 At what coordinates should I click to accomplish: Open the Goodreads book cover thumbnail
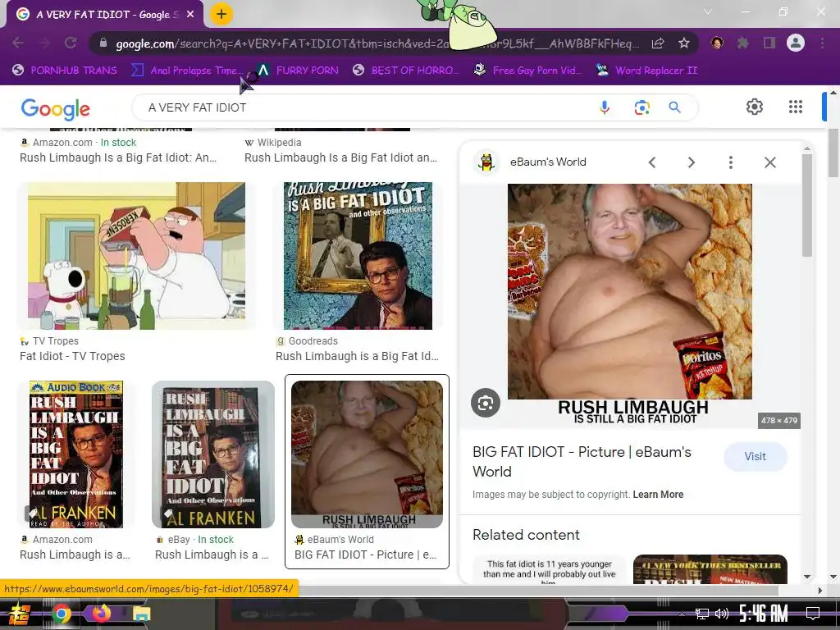(358, 256)
